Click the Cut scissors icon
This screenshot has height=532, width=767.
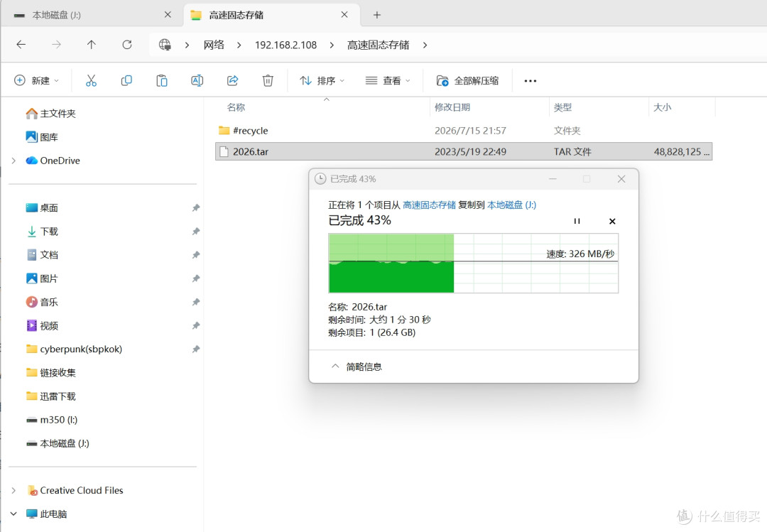click(x=91, y=81)
